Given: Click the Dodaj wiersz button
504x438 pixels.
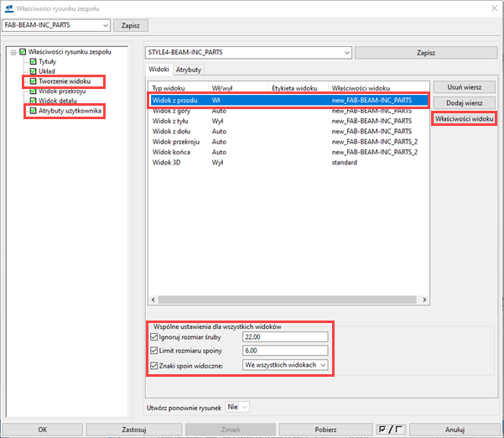Looking at the screenshot, I should point(464,102).
